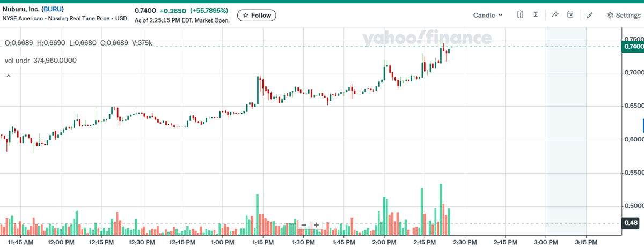This screenshot has width=644, height=247.
Task: Select the 1:15 PM time axis label
Action: (x=263, y=242)
